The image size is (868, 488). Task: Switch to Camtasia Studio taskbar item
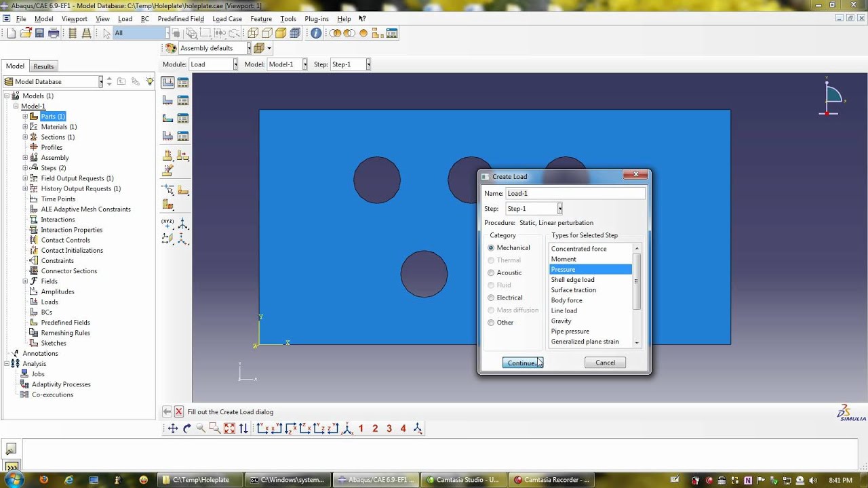point(464,480)
